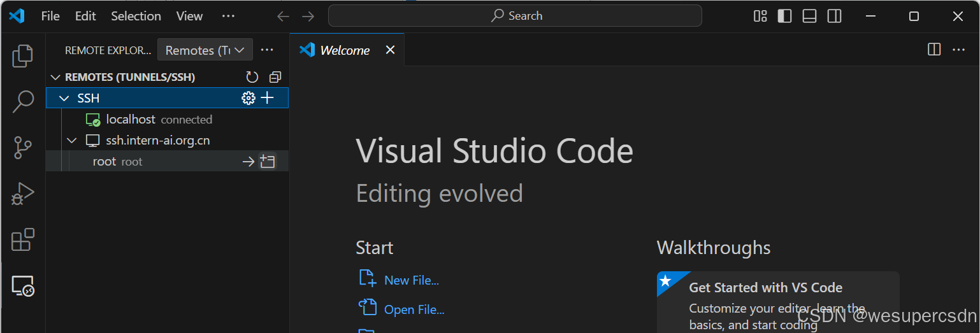Open Customize Layout icon in title bar
Image resolution: width=980 pixels, height=333 pixels.
pos(760,16)
